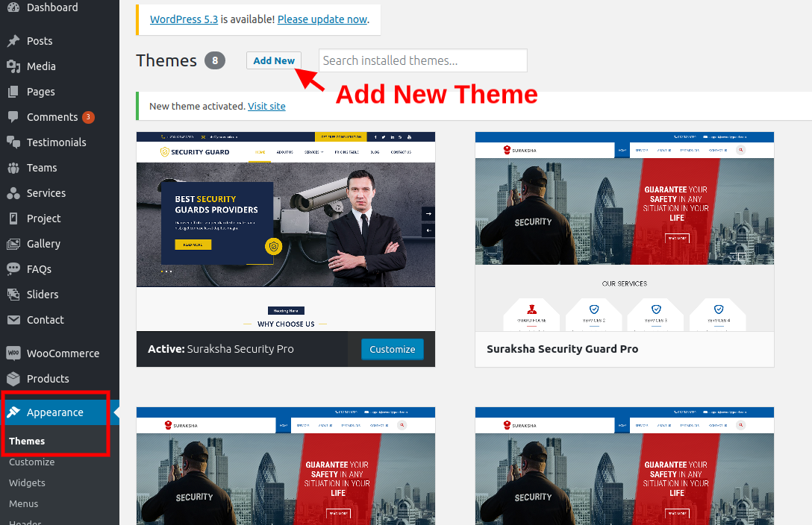The height and width of the screenshot is (525, 812).
Task: Open the Services menu label
Action: [46, 193]
